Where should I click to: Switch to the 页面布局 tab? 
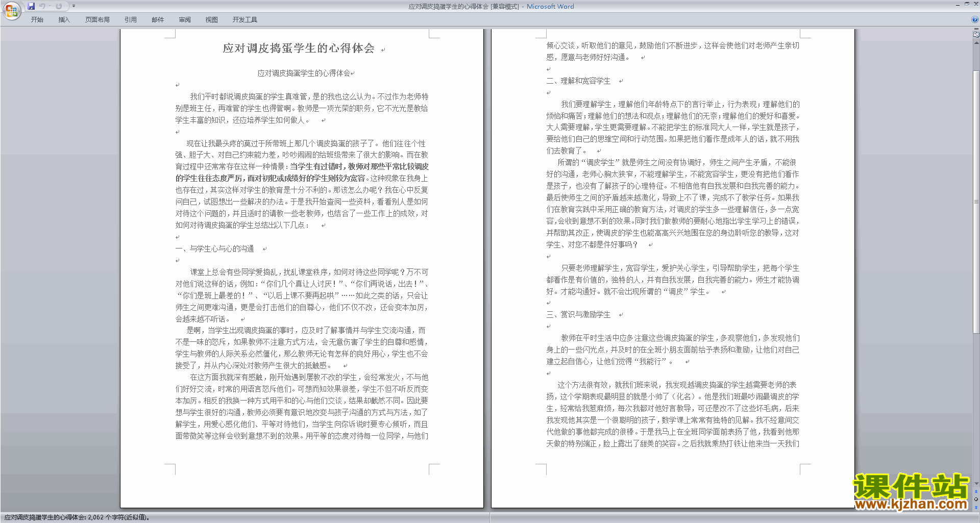click(x=97, y=20)
